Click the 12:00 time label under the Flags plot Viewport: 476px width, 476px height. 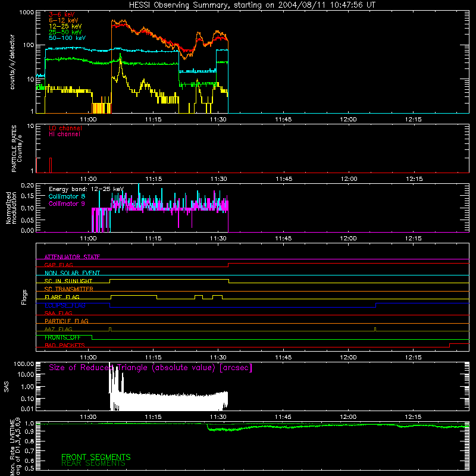pyautogui.click(x=348, y=358)
